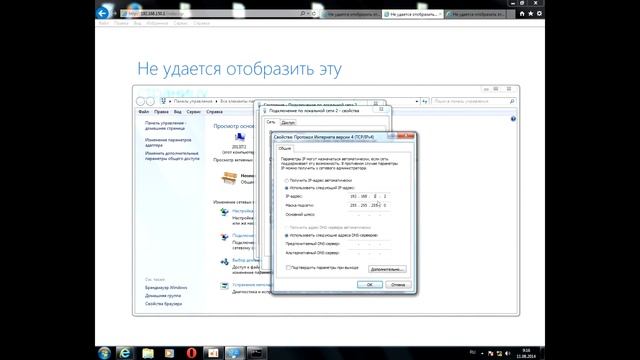Click the Advanced button in IPv4 dialog

click(387, 269)
